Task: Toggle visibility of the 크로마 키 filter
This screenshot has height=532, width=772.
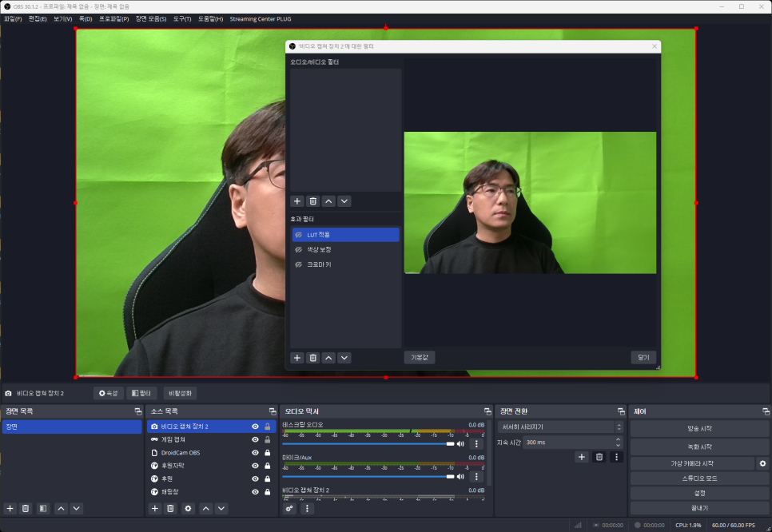Action: [x=297, y=264]
